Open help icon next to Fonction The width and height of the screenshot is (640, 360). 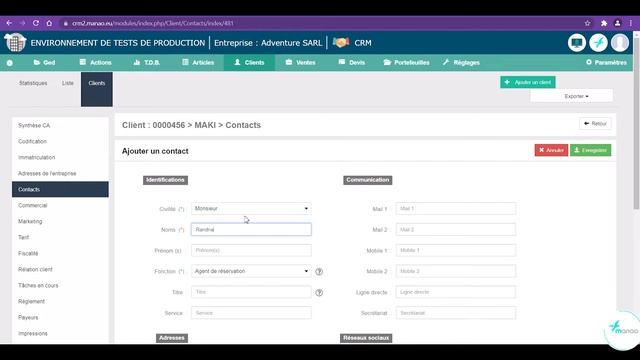pos(319,271)
